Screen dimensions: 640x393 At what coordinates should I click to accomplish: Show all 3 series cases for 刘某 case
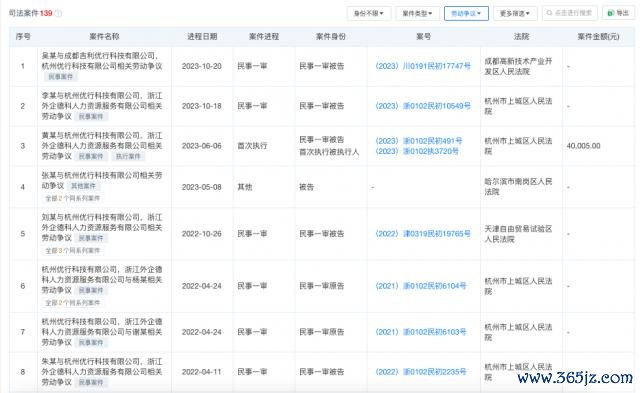coord(73,251)
